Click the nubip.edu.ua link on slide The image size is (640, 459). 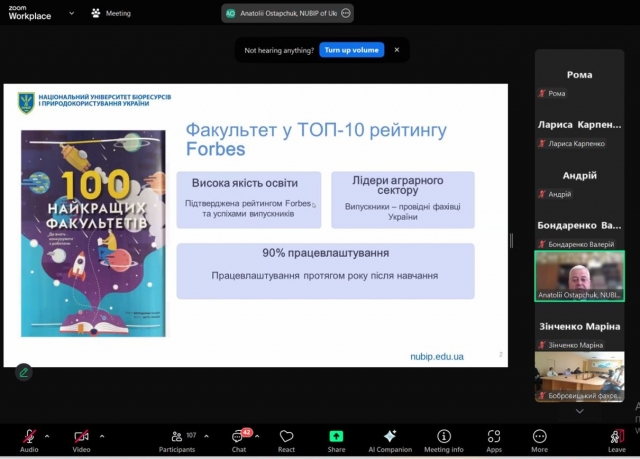[437, 357]
